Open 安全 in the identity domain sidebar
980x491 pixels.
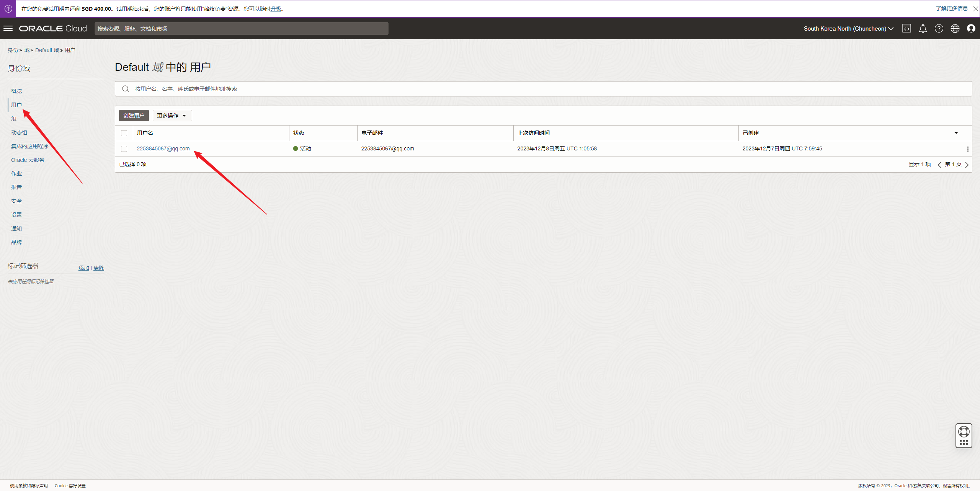(16, 201)
